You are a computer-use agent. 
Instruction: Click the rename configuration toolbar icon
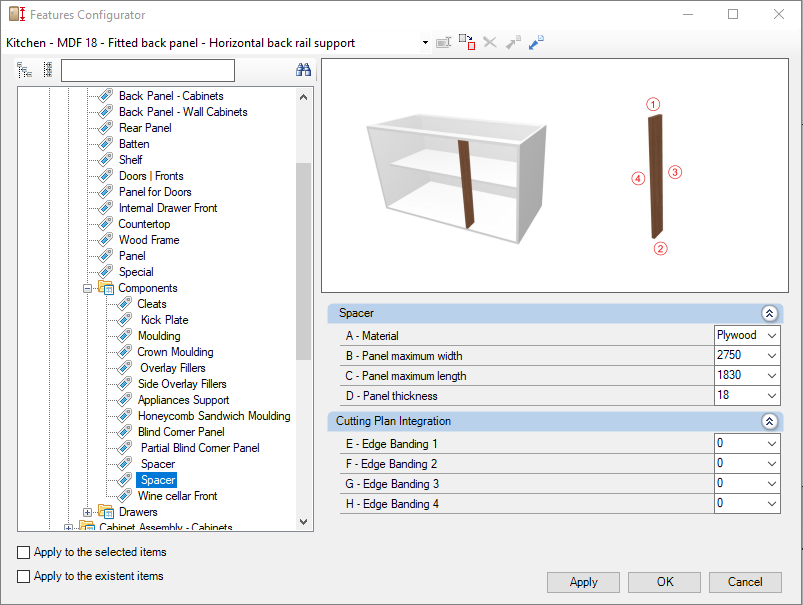pos(443,43)
